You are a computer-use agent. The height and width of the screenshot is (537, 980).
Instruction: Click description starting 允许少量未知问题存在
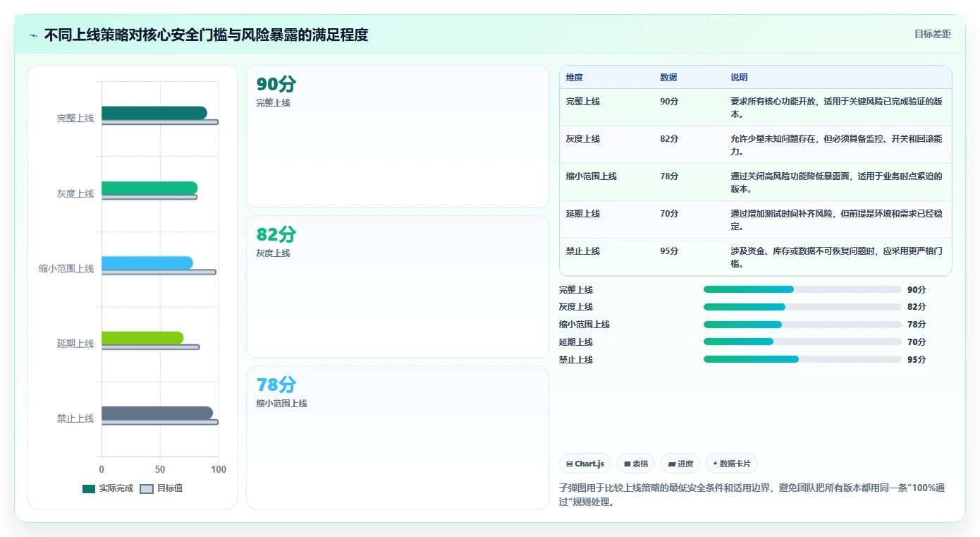pos(836,145)
